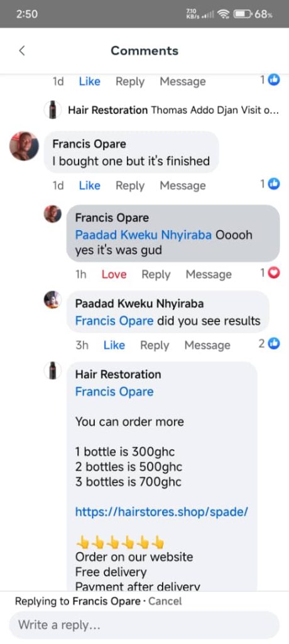Open Hair Restoration bottle avatar on long reply
Image resolution: width=289 pixels, height=644 pixels.
coord(53,370)
